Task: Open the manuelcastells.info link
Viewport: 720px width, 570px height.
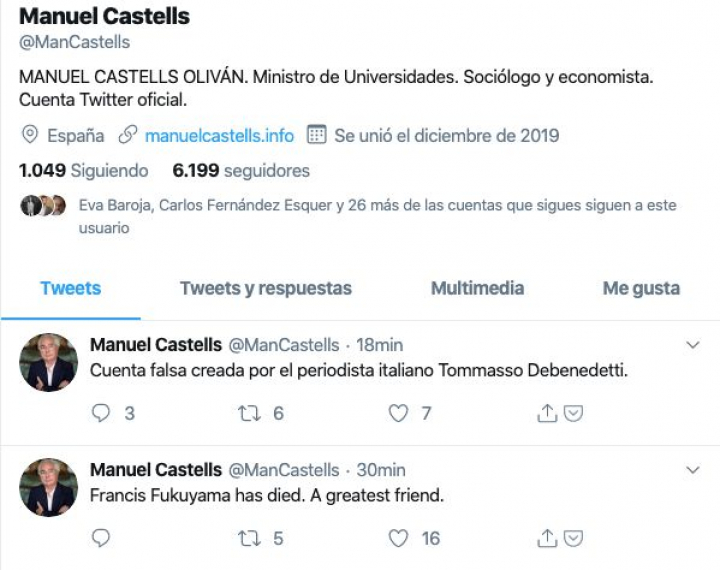Action: coord(219,135)
